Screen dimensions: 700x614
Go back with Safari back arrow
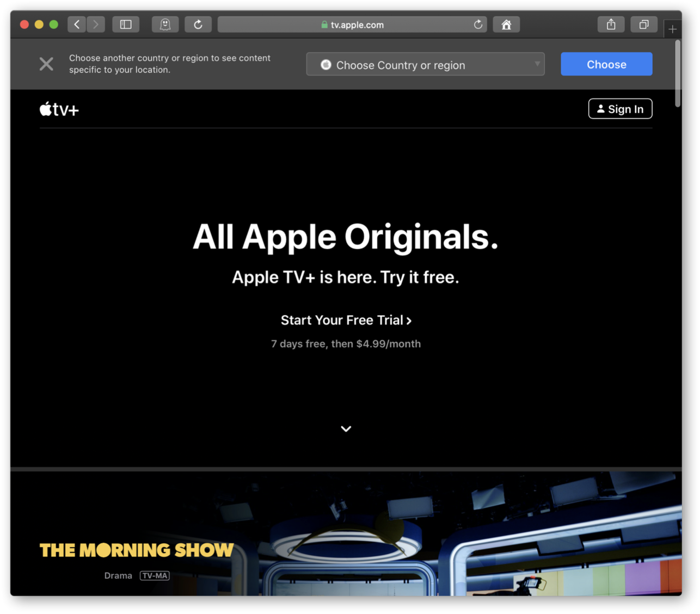[x=77, y=24]
